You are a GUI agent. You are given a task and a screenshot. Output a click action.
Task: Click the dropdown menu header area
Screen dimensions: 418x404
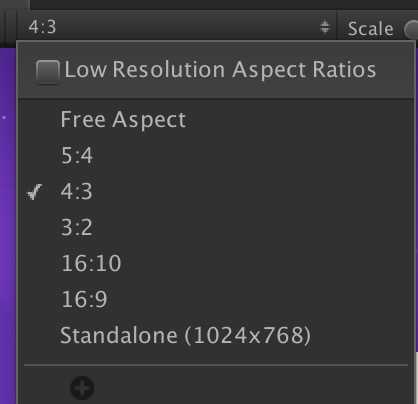click(x=216, y=71)
